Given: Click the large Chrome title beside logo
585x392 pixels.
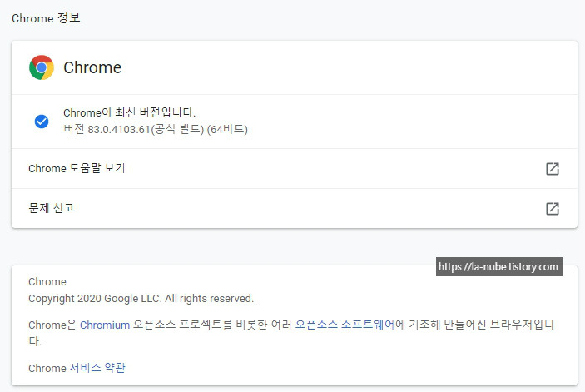Looking at the screenshot, I should tap(92, 67).
